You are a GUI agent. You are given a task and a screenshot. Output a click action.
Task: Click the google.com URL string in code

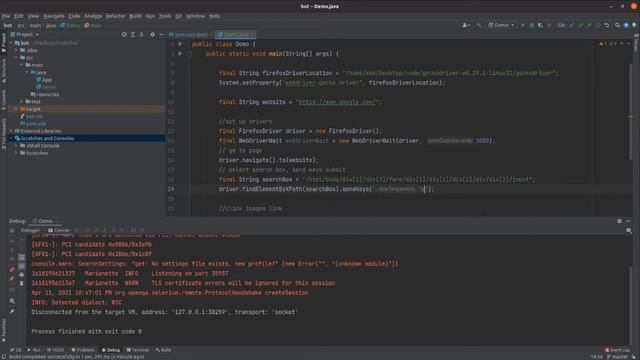tap(338, 102)
